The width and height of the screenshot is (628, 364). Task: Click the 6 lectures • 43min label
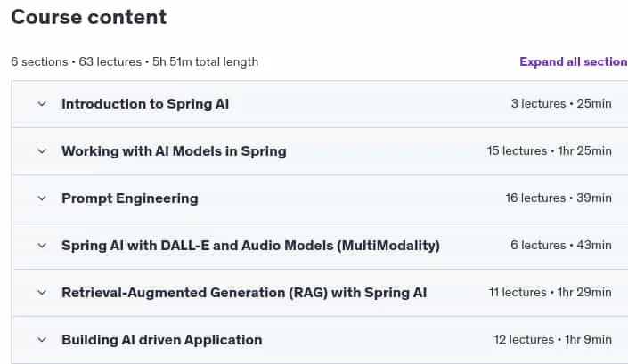click(561, 246)
